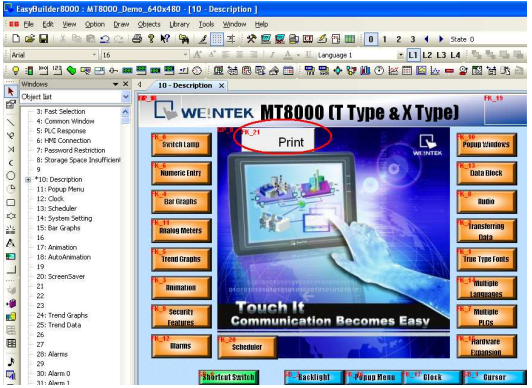This screenshot has height=388, width=532.
Task: Open the Library menu
Action: [x=179, y=24]
